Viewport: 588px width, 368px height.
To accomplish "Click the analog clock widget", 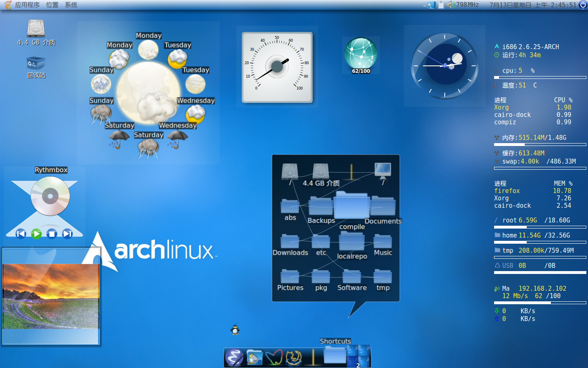I will coord(445,66).
